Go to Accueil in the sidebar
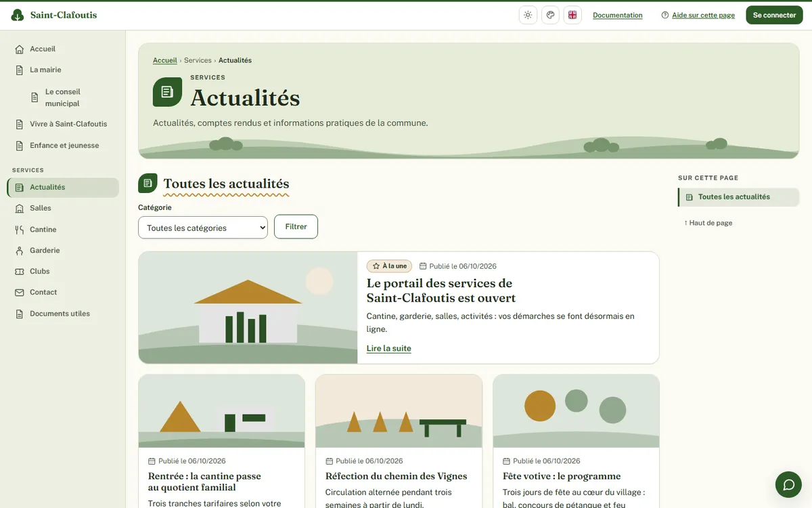The height and width of the screenshot is (508, 812). coord(63,49)
